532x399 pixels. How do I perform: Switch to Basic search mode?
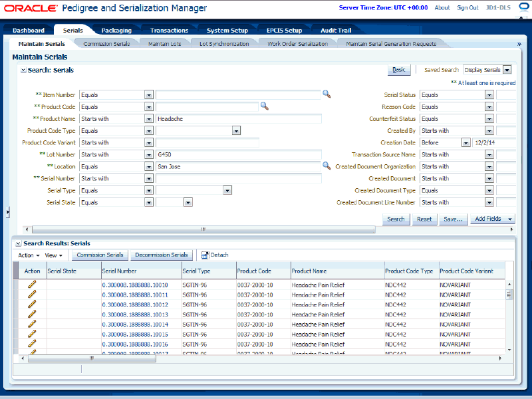coord(399,70)
